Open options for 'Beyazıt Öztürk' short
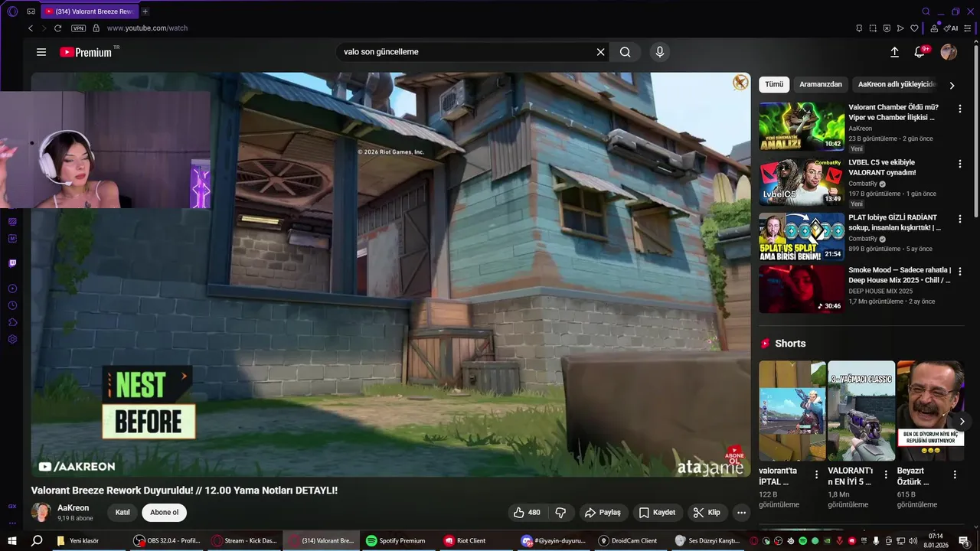Image resolution: width=980 pixels, height=551 pixels. coord(955,474)
